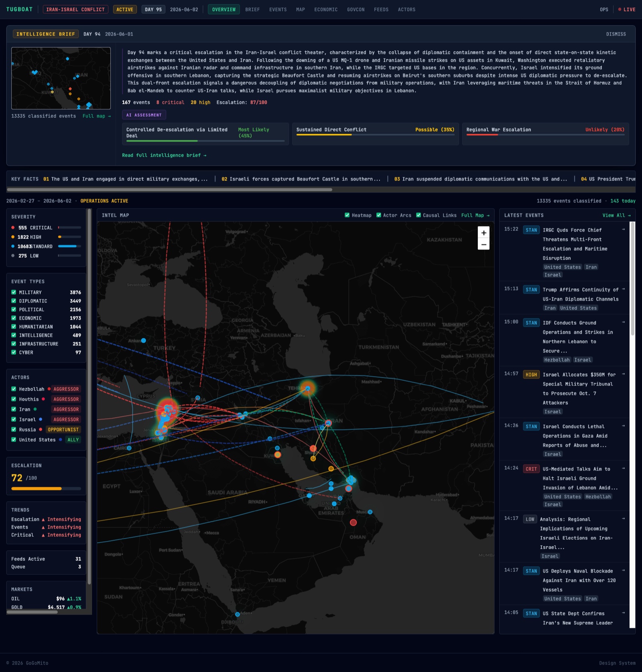Open the GOVCON tab
The width and height of the screenshot is (642, 672).
tap(356, 9)
